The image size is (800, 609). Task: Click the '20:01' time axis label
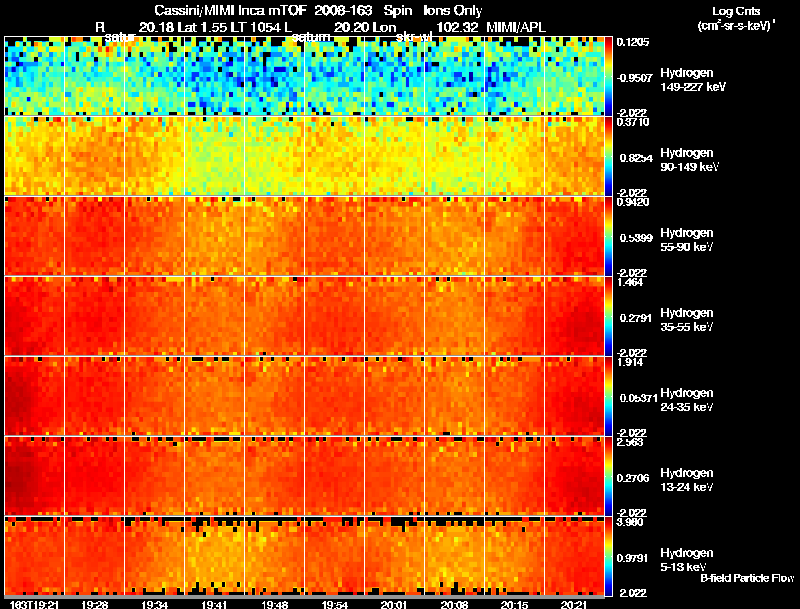394,604
